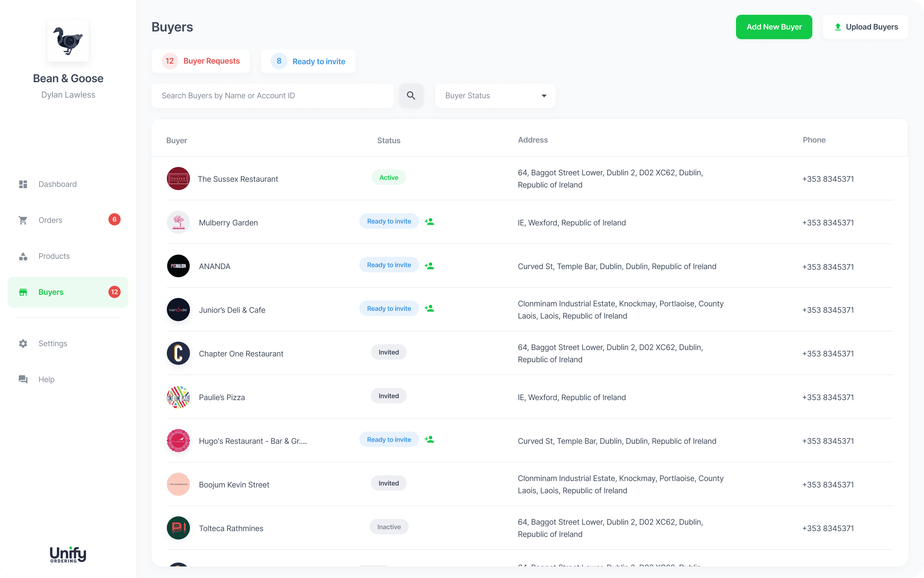Select Tolteca Rathmines buyer name

231,528
